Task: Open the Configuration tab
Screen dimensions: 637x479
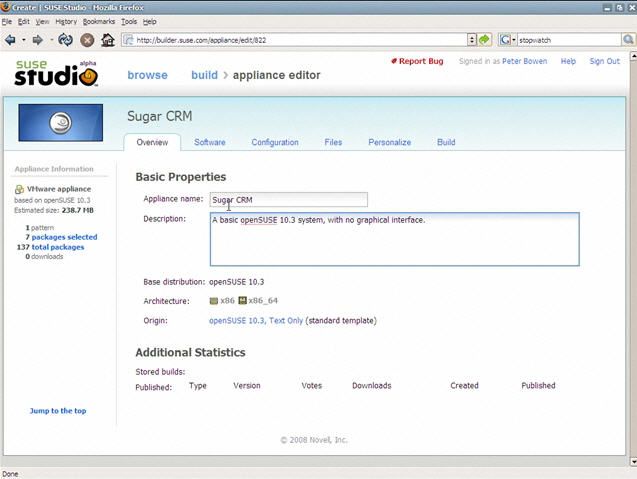Action: (275, 142)
